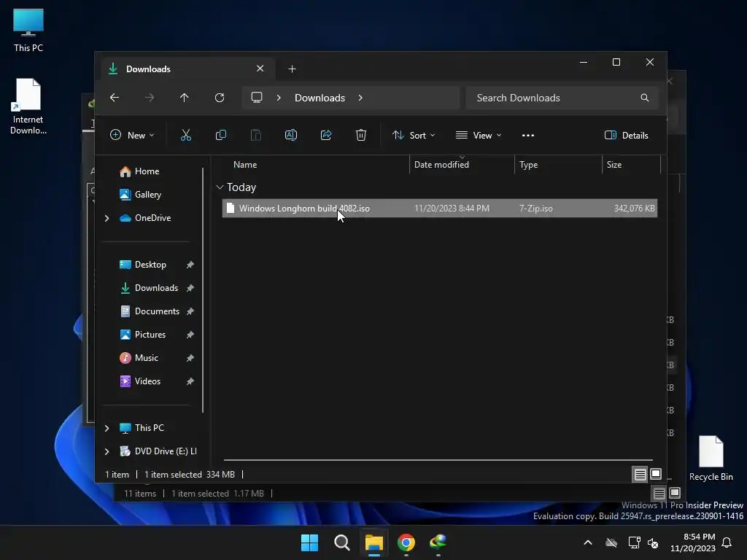The width and height of the screenshot is (747, 560).
Task: Open Videos in the navigation pane
Action: [147, 381]
